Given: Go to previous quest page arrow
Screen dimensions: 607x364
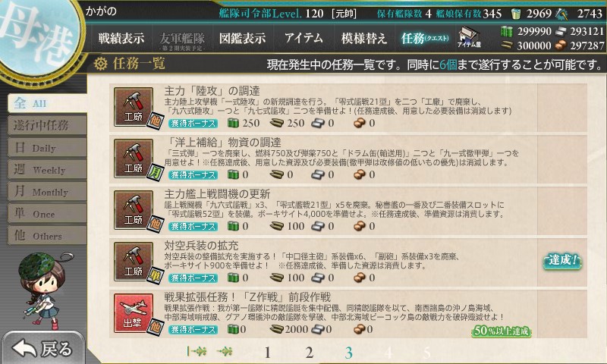Looking at the screenshot, I should (225, 351).
